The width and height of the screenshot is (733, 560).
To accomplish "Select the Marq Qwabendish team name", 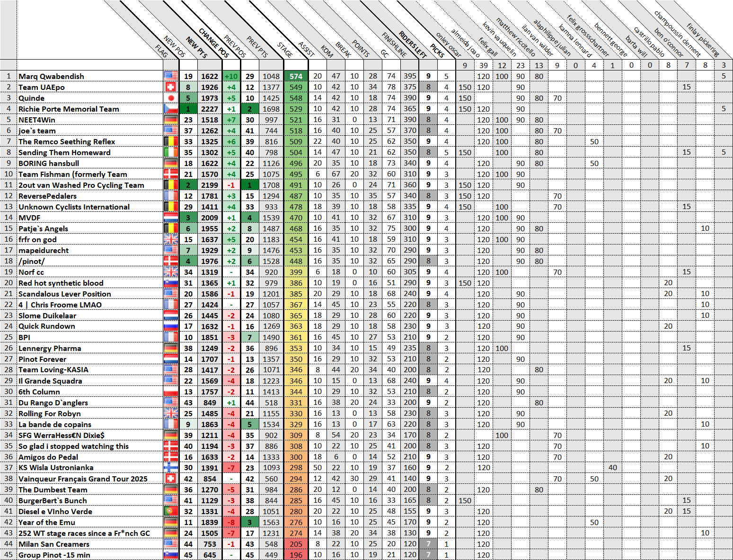I will click(51, 76).
